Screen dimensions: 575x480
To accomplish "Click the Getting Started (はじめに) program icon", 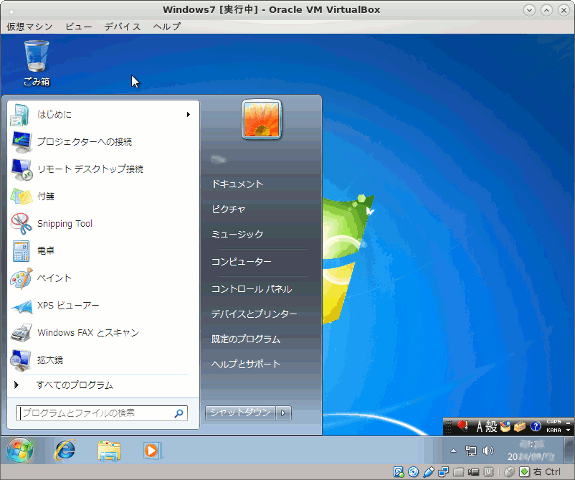I will (x=20, y=115).
